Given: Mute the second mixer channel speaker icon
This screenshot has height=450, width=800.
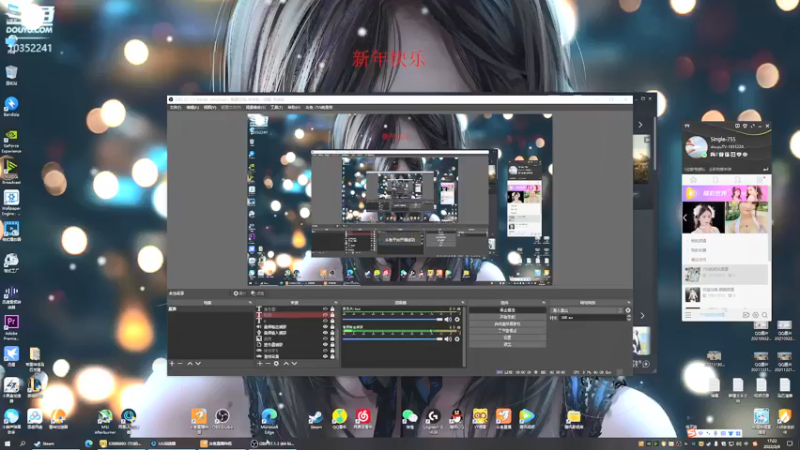Looking at the screenshot, I should (448, 339).
